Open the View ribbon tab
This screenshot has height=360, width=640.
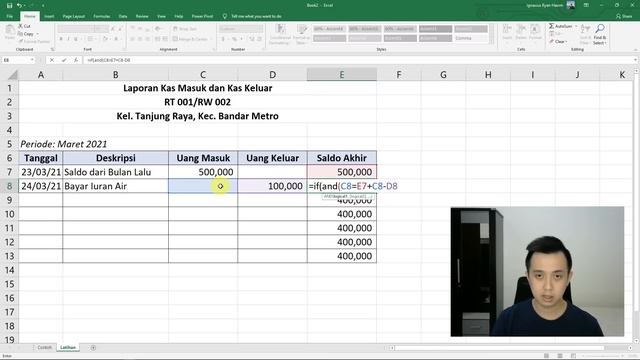tap(162, 16)
